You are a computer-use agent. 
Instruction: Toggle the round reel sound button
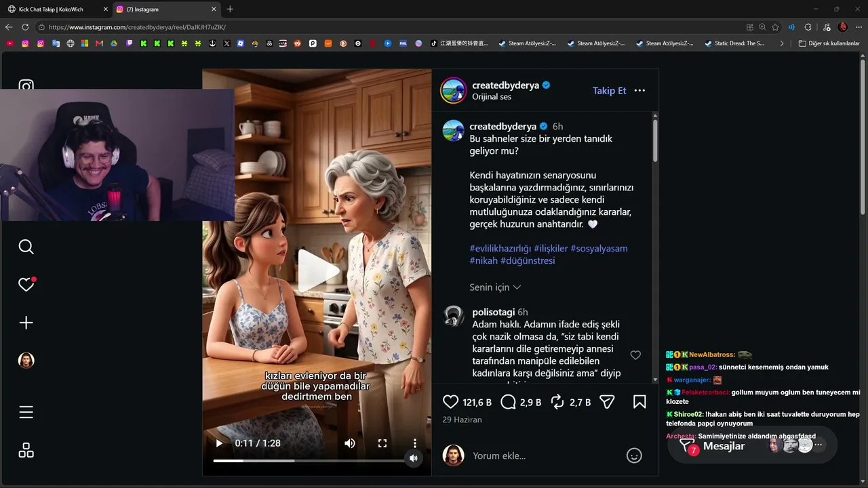(x=414, y=459)
